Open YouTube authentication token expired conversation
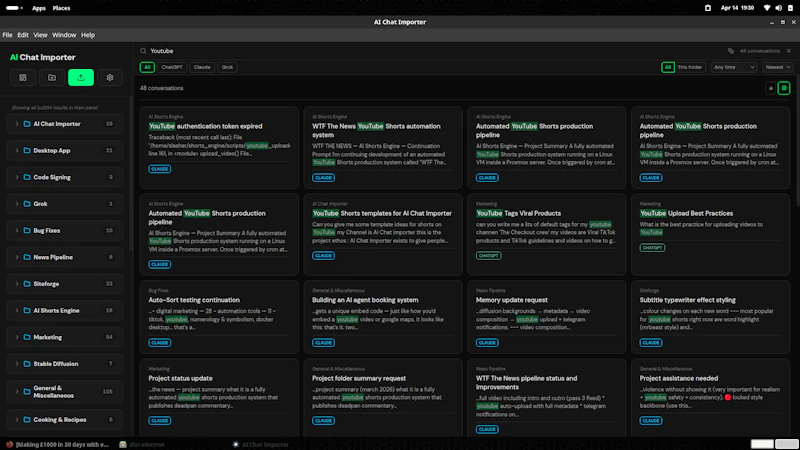800x450 pixels. coord(219,147)
